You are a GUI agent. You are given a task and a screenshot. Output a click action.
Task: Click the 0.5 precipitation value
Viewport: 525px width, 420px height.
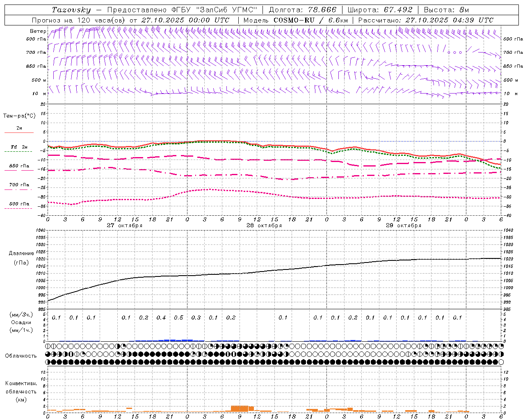tap(178, 318)
